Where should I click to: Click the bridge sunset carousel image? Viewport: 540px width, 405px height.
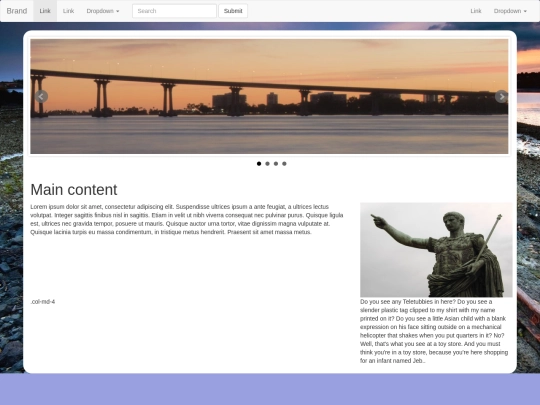(269, 96)
